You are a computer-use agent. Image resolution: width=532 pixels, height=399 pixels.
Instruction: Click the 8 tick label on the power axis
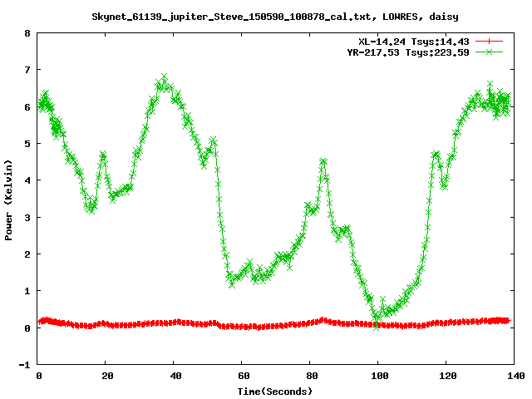pyautogui.click(x=27, y=34)
